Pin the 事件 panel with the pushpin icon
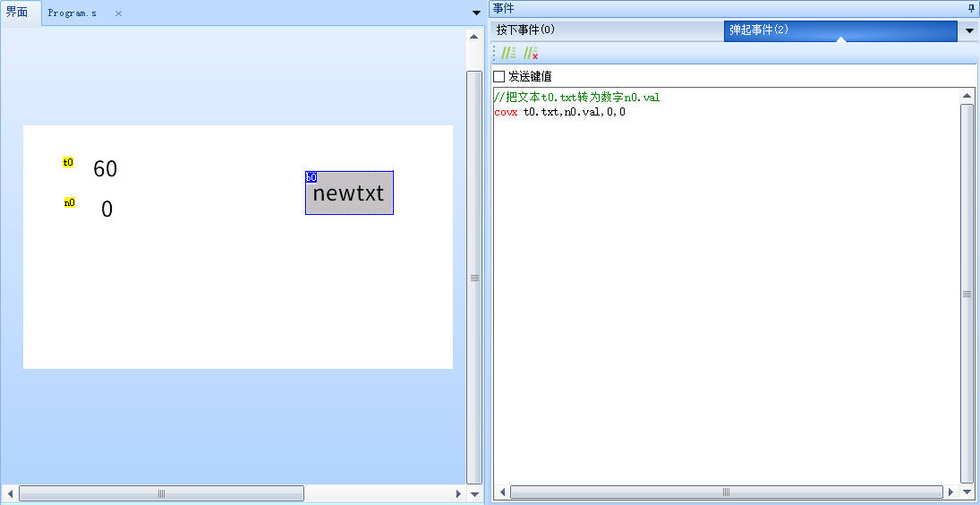Screen dimensions: 980x505 pos(971,8)
